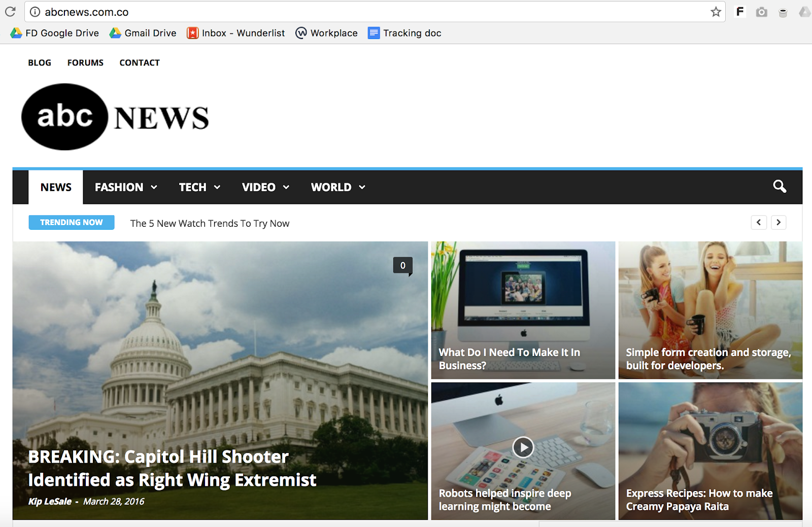The height and width of the screenshot is (527, 812).
Task: Show previous trending headline
Action: coord(759,222)
